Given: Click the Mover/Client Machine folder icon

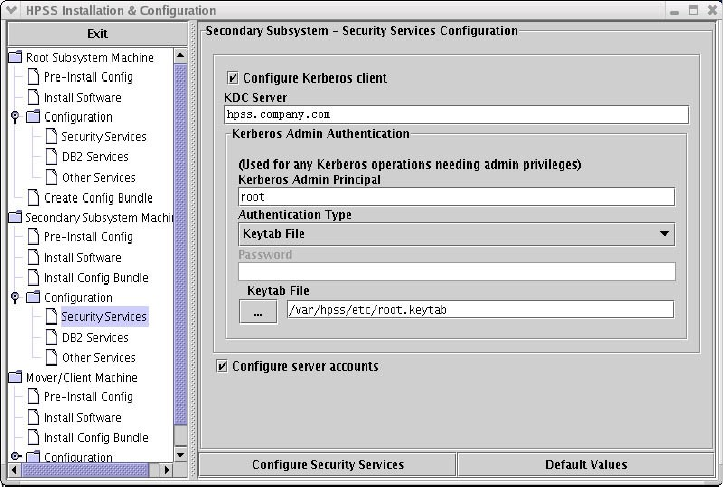Looking at the screenshot, I should (15, 377).
